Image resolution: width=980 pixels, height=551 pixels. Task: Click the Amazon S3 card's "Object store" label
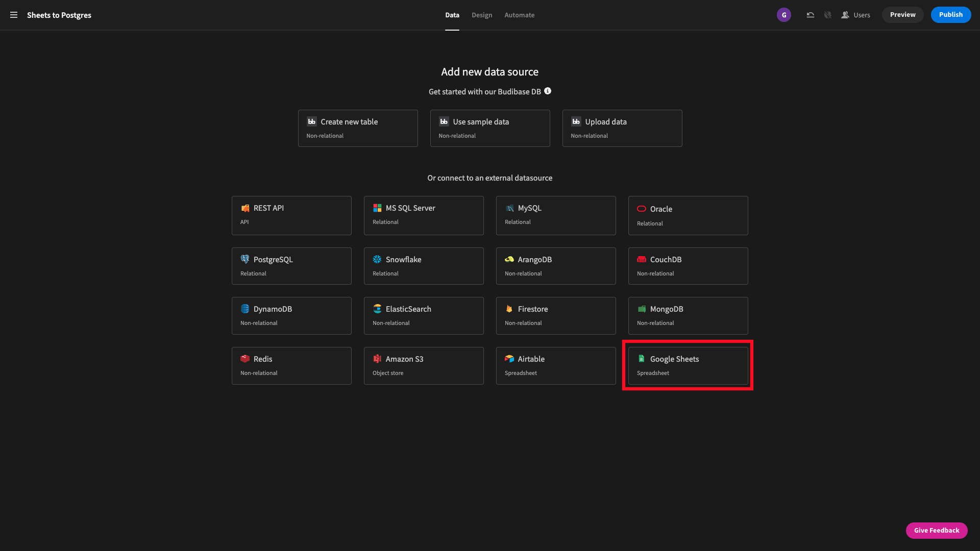pos(388,373)
